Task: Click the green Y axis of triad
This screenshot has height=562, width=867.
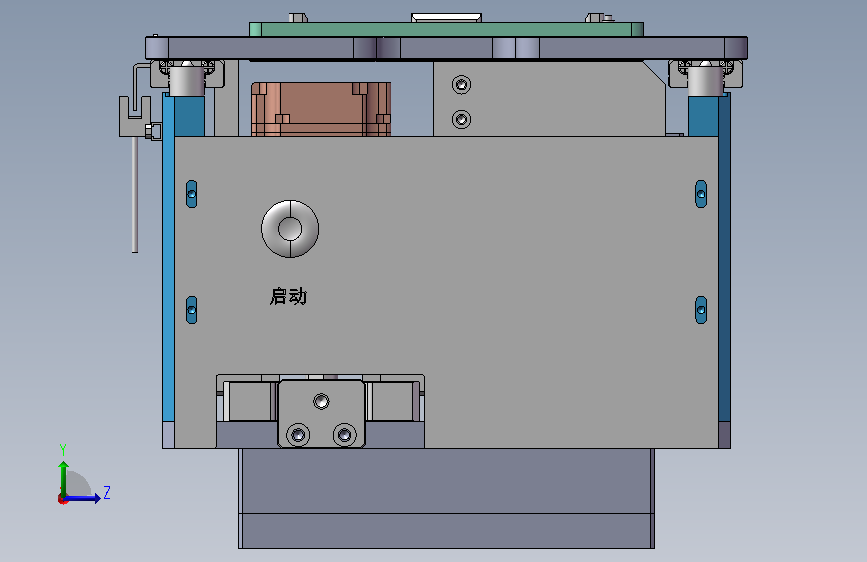Action: (x=64, y=478)
